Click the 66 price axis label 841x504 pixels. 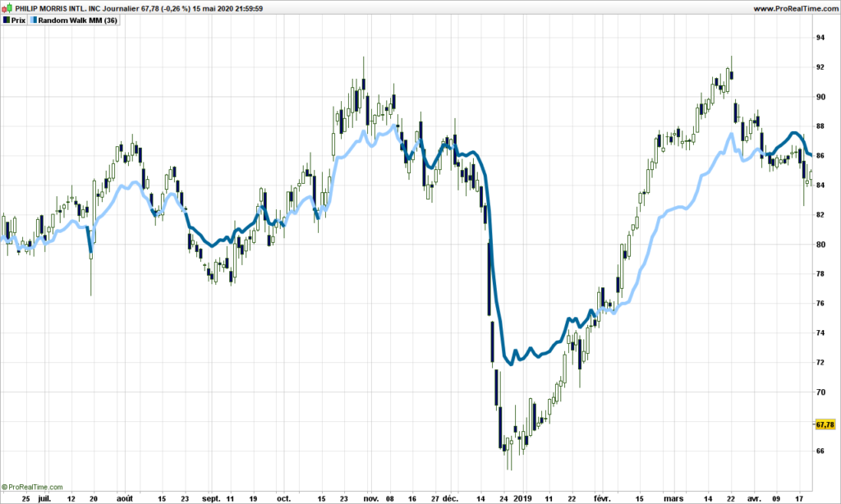(x=820, y=451)
